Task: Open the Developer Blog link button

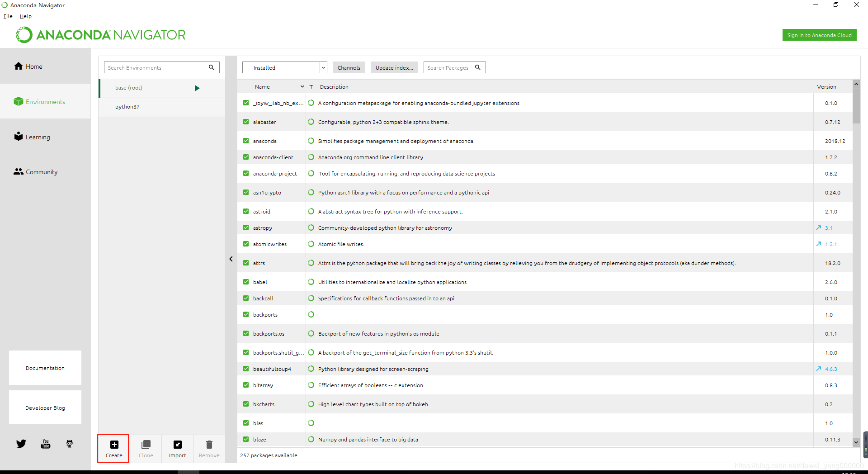Action: pos(45,408)
